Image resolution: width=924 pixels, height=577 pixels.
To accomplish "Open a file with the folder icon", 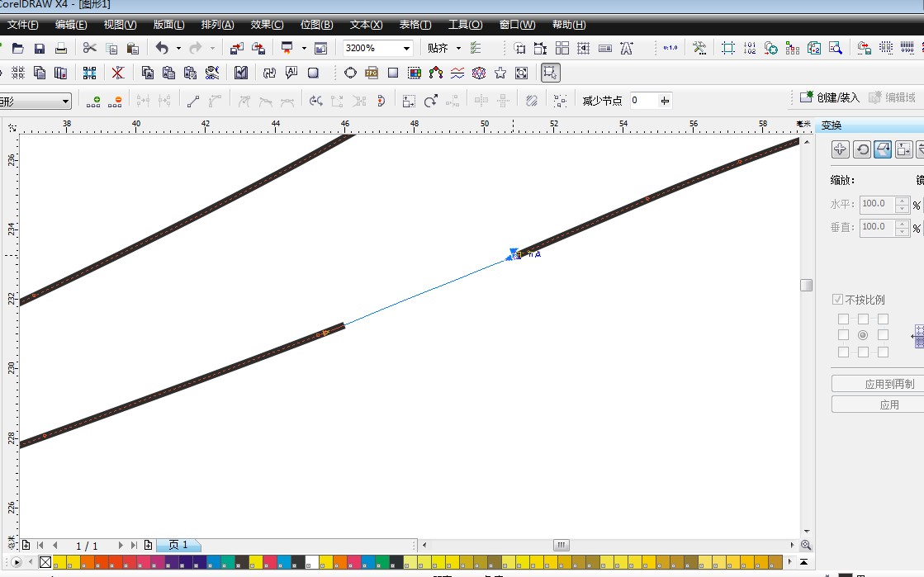I will coord(17,49).
